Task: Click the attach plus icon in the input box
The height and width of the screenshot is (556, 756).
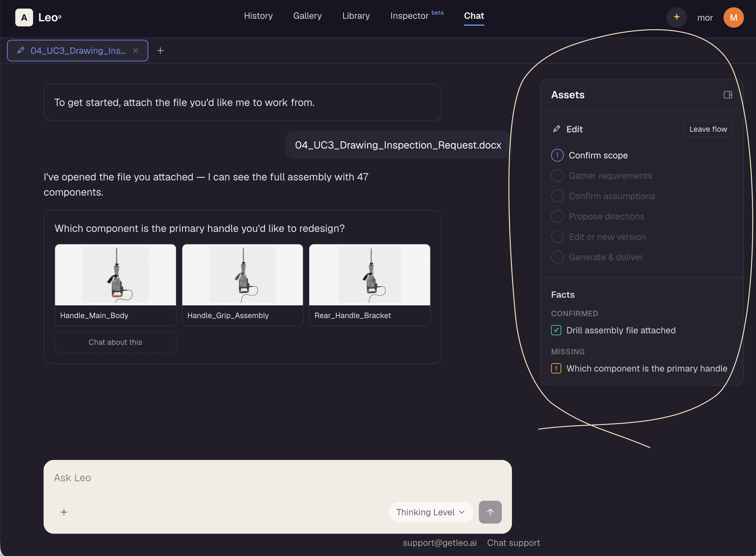Action: (64, 512)
